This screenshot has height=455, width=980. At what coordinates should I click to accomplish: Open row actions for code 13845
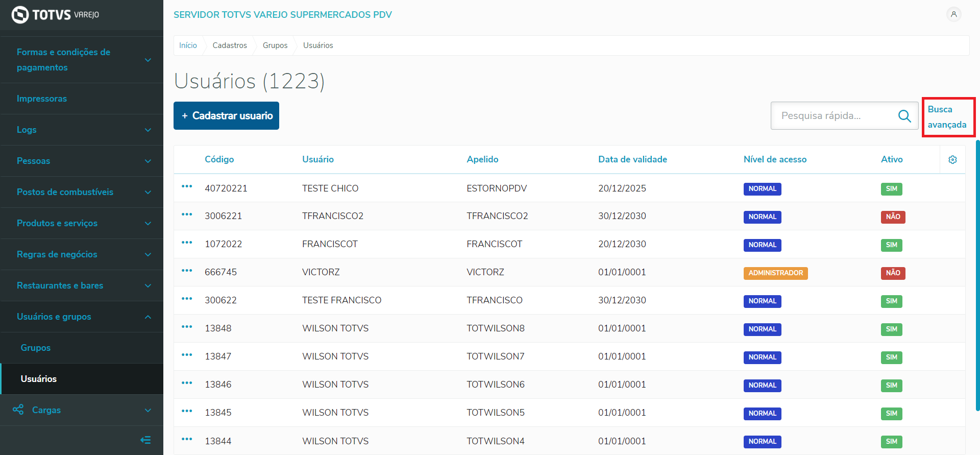point(187,411)
